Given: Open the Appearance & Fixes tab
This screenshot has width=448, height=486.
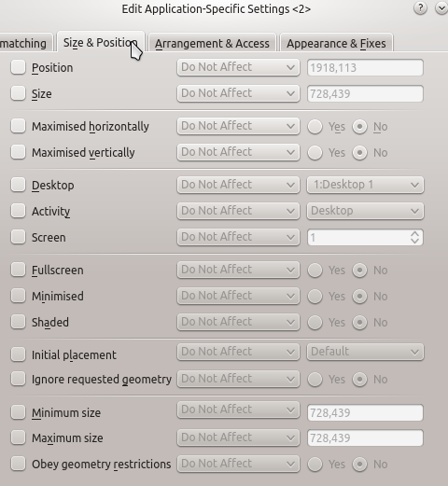Looking at the screenshot, I should (336, 43).
